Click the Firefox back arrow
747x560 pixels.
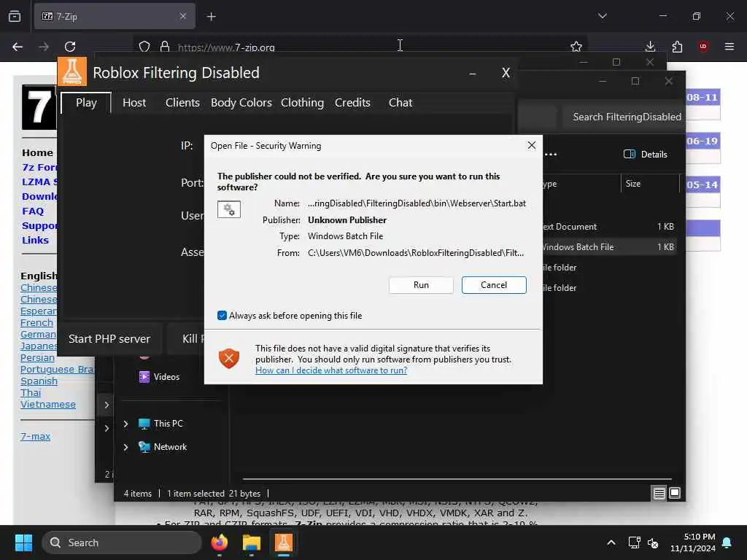[x=18, y=47]
